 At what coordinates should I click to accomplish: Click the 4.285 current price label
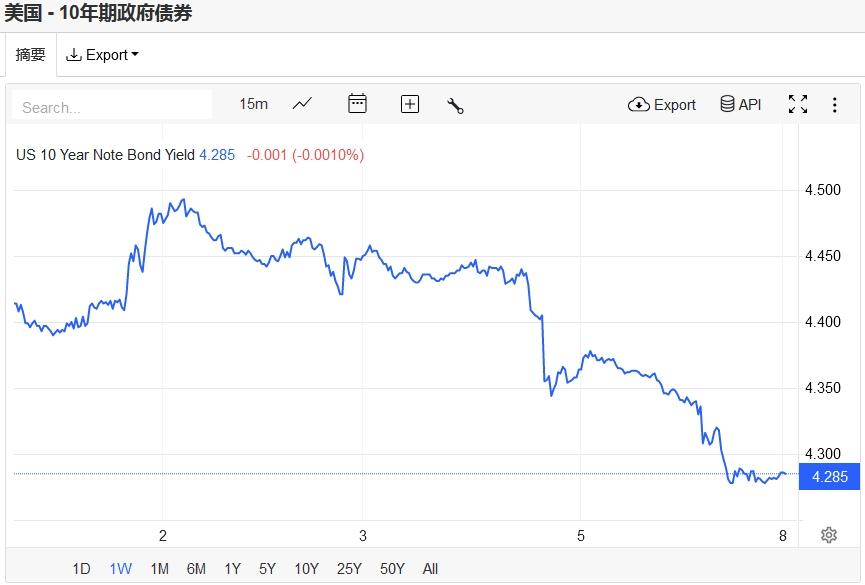830,477
